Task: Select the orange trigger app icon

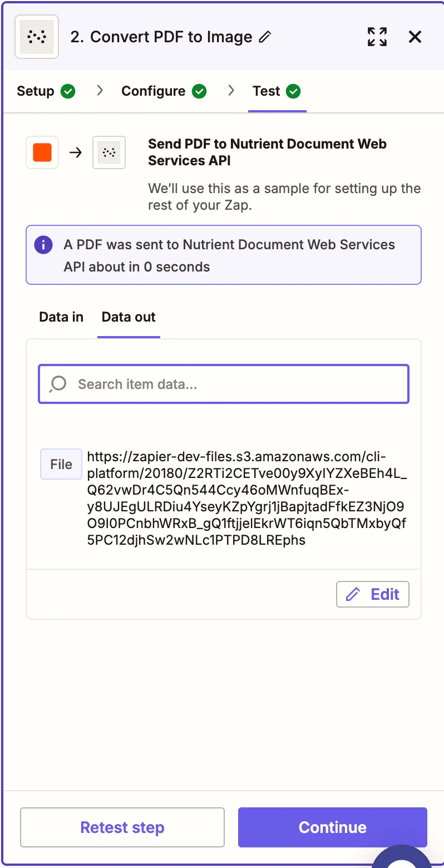Action: (x=42, y=152)
